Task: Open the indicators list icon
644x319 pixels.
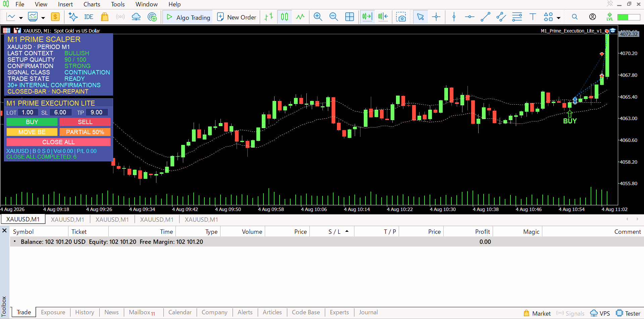Action: click(33, 17)
